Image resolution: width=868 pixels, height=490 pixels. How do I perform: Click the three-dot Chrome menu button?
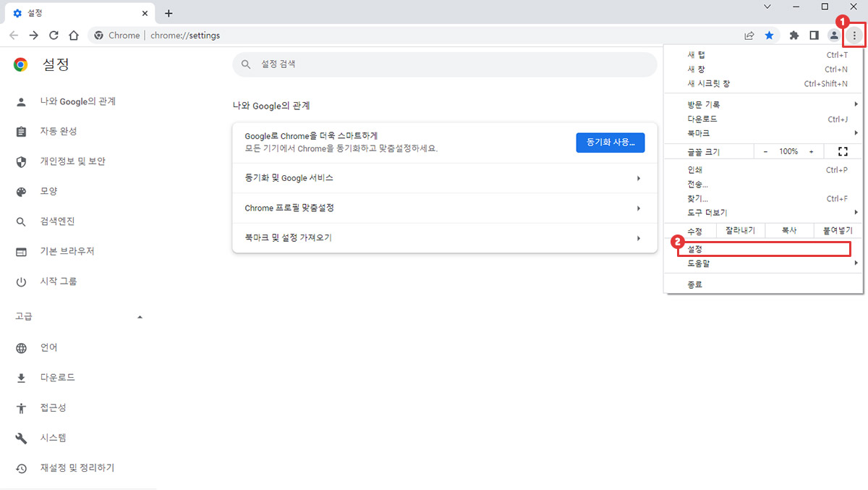pyautogui.click(x=854, y=35)
